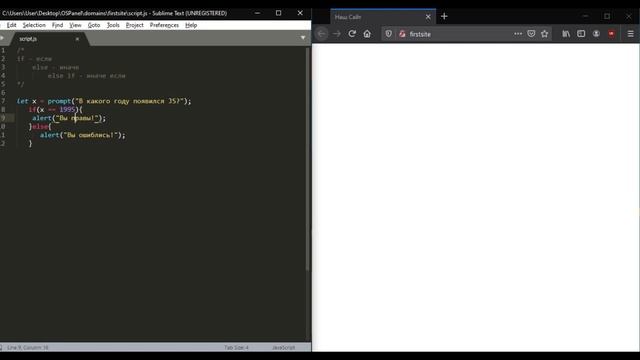
Task: Click the Firefox back arrow
Action: [322, 34]
